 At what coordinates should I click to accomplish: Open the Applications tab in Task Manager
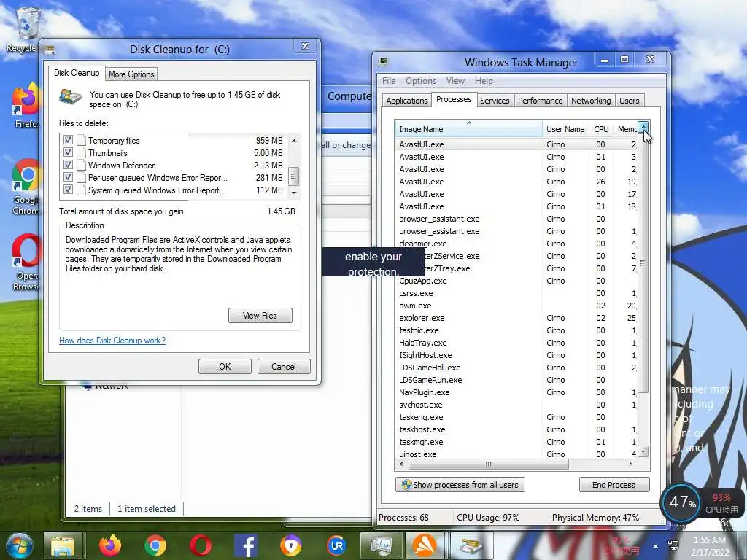point(406,101)
